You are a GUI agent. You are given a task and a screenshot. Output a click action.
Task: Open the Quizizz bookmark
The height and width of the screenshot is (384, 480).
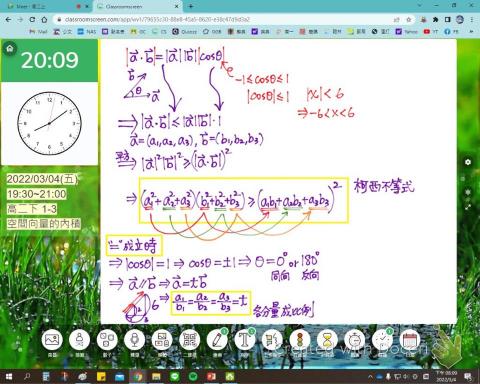(x=185, y=31)
